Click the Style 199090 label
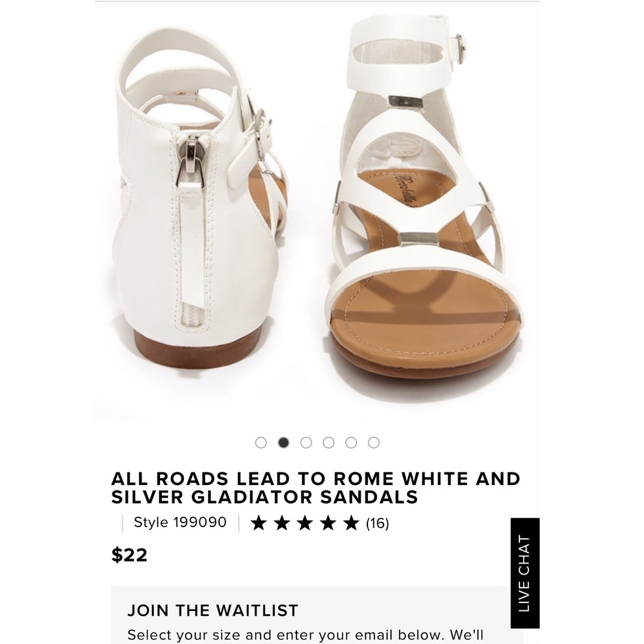Screen dimensions: 644x644 coord(180,522)
